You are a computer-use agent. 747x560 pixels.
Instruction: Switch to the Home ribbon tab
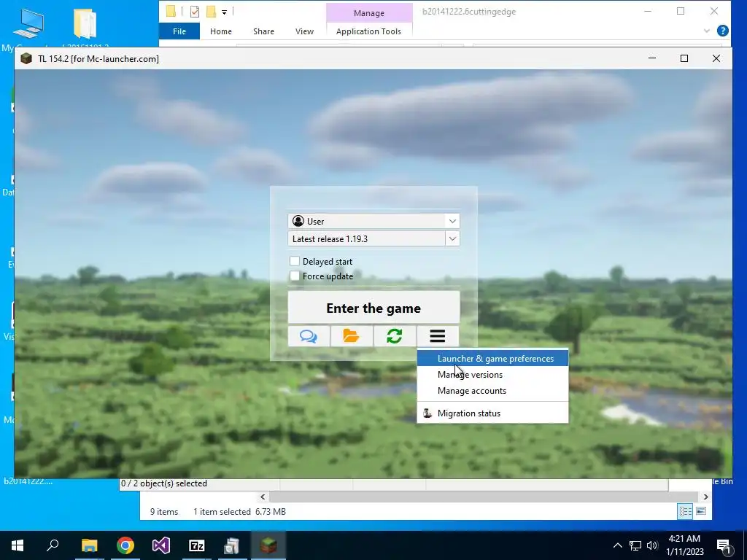point(221,31)
